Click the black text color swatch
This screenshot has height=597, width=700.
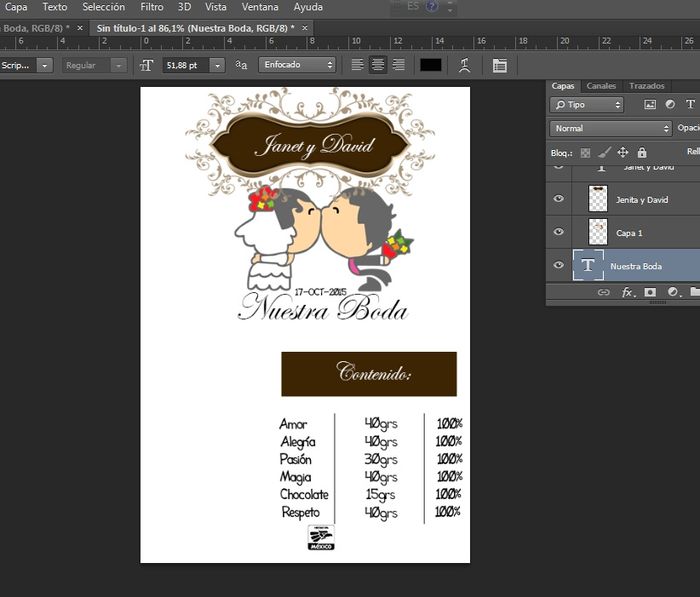(x=430, y=65)
